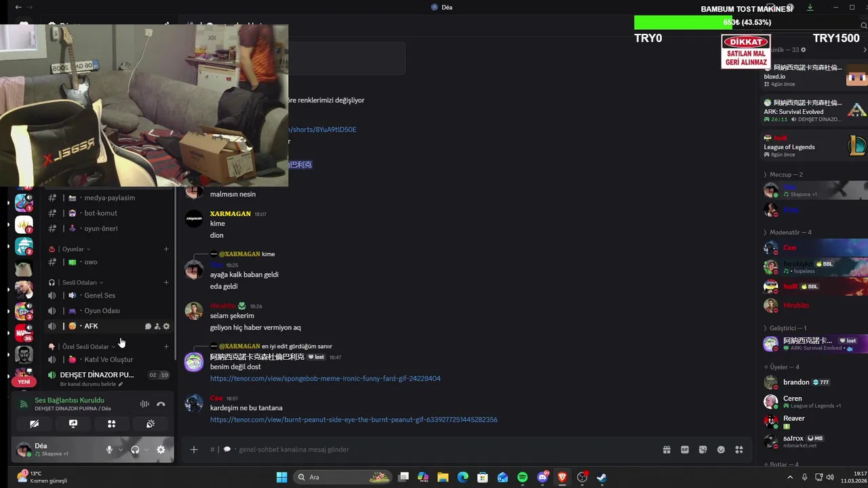Viewport: 868px width, 488px height.
Task: Open apps launcher in message bar
Action: pyautogui.click(x=739, y=449)
